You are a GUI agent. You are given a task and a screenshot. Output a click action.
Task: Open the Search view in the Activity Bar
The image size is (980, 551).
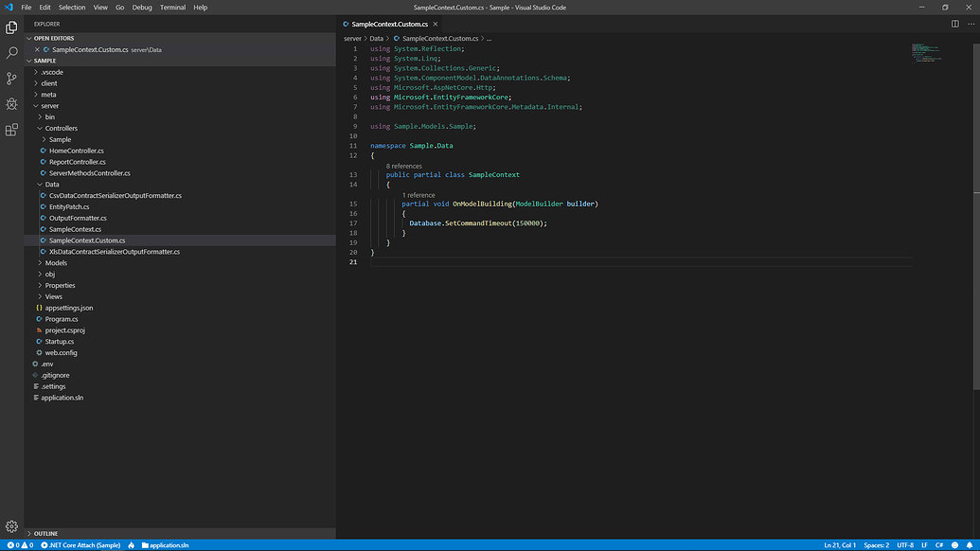[x=10, y=53]
